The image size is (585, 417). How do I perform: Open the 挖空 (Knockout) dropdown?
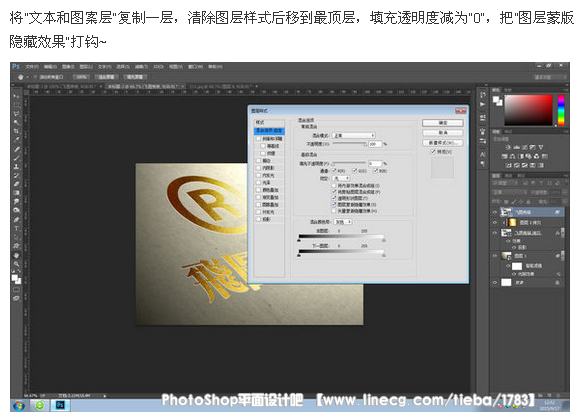tap(340, 178)
